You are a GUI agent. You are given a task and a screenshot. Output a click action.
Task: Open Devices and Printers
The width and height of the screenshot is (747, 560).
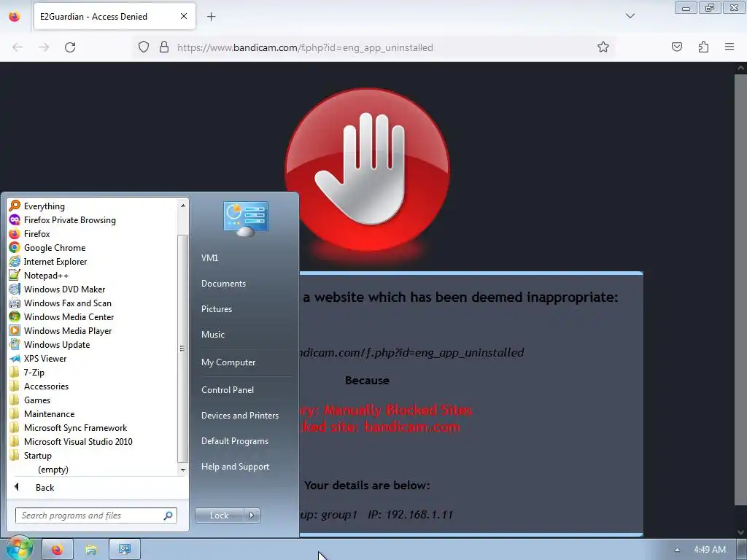(x=239, y=416)
